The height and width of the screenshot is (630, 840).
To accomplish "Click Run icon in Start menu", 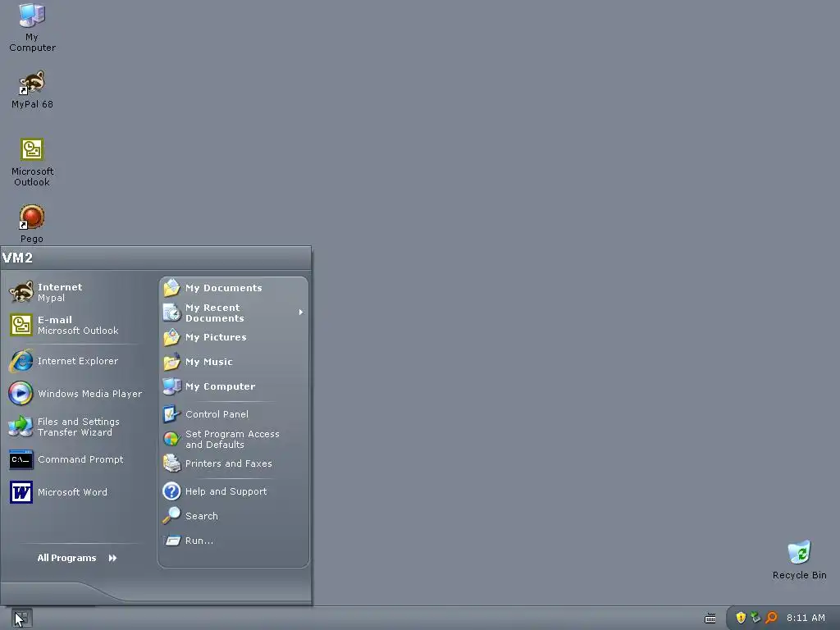I will [x=172, y=541].
